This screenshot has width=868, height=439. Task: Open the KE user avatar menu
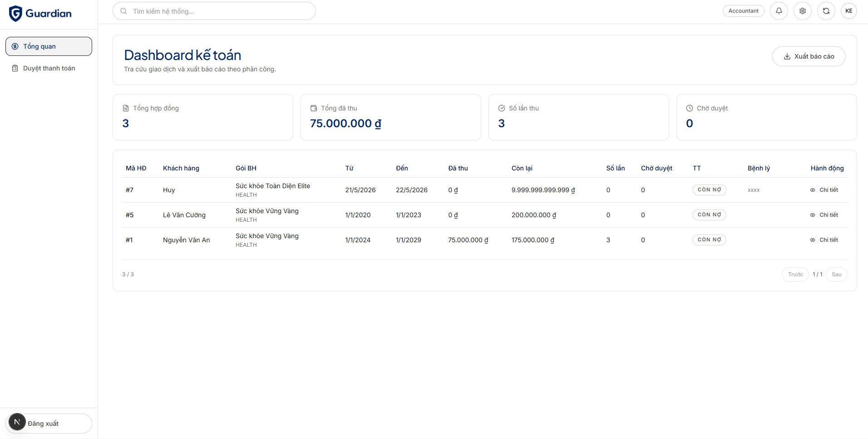[x=849, y=11]
